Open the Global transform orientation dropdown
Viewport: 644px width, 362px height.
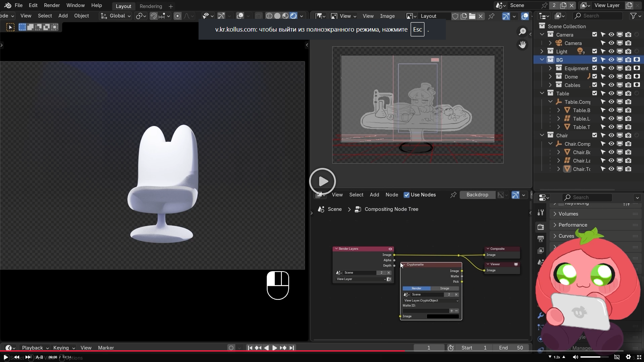(x=116, y=16)
